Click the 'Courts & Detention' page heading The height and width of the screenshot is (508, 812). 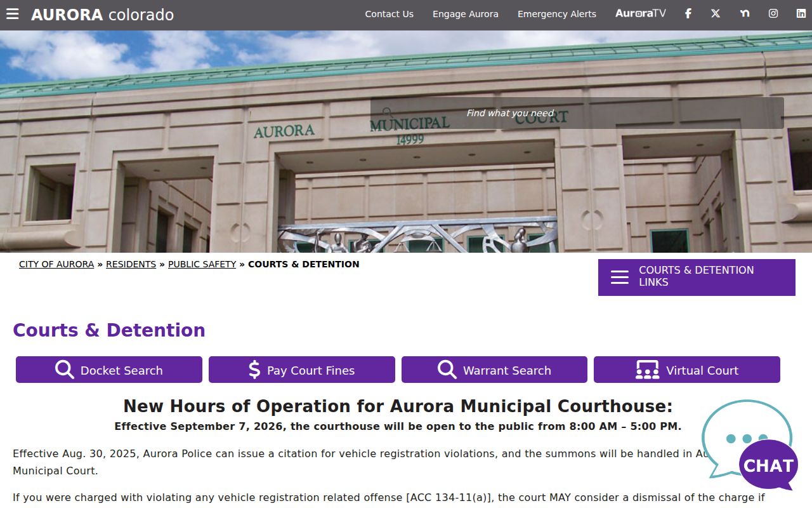tap(109, 330)
